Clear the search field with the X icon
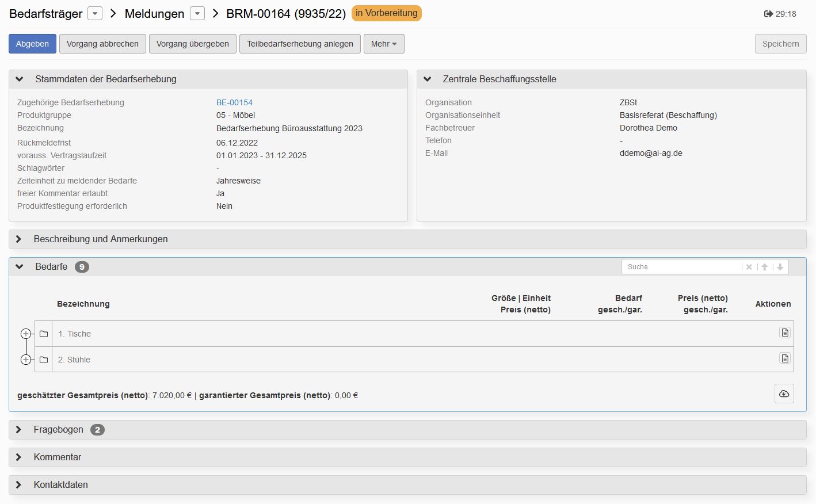This screenshot has height=504, width=816. (749, 266)
